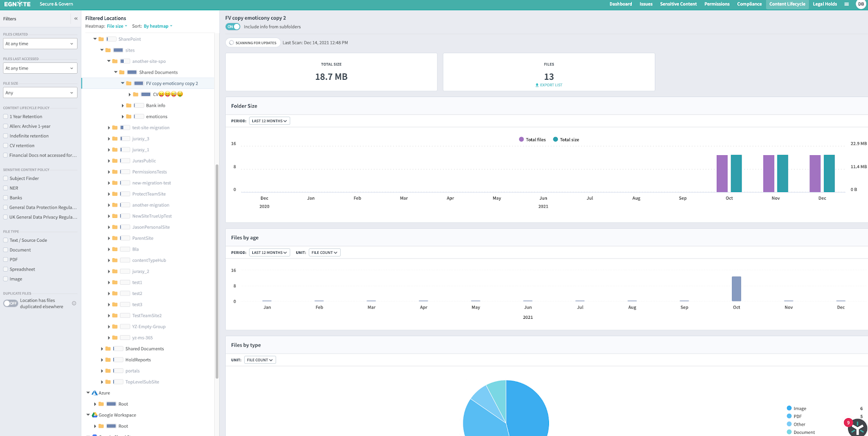Viewport: 868px width, 436px height.
Task: Go to the Sensitive Content tab
Action: coord(678,4)
